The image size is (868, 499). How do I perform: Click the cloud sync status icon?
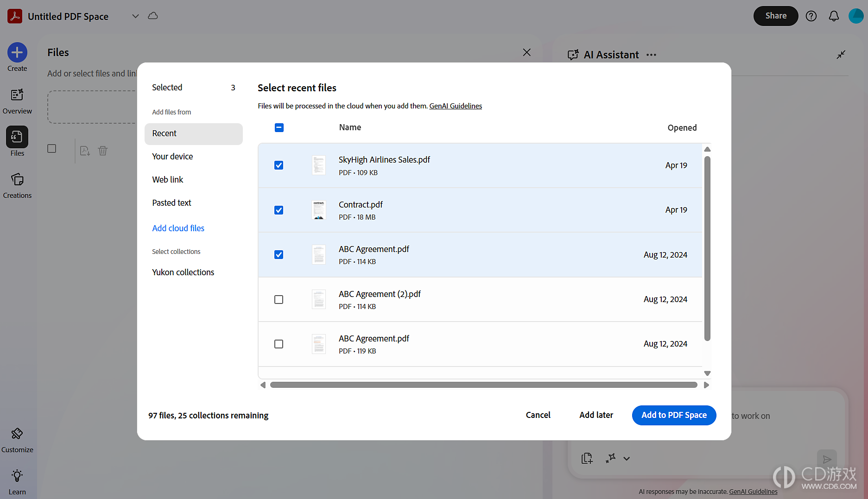(x=153, y=16)
